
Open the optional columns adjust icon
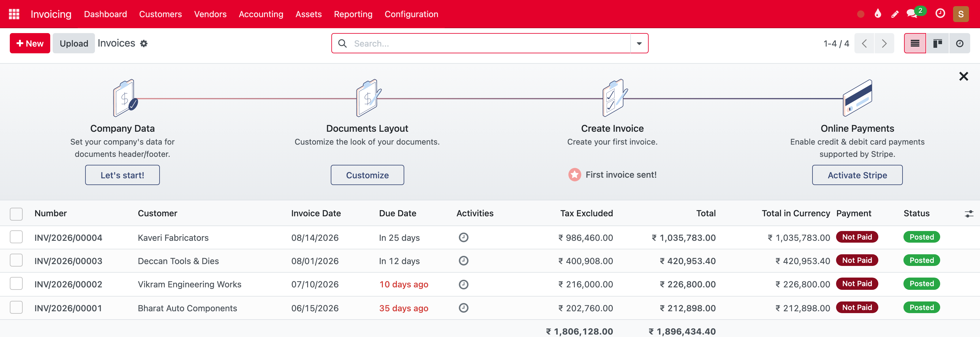click(x=969, y=214)
